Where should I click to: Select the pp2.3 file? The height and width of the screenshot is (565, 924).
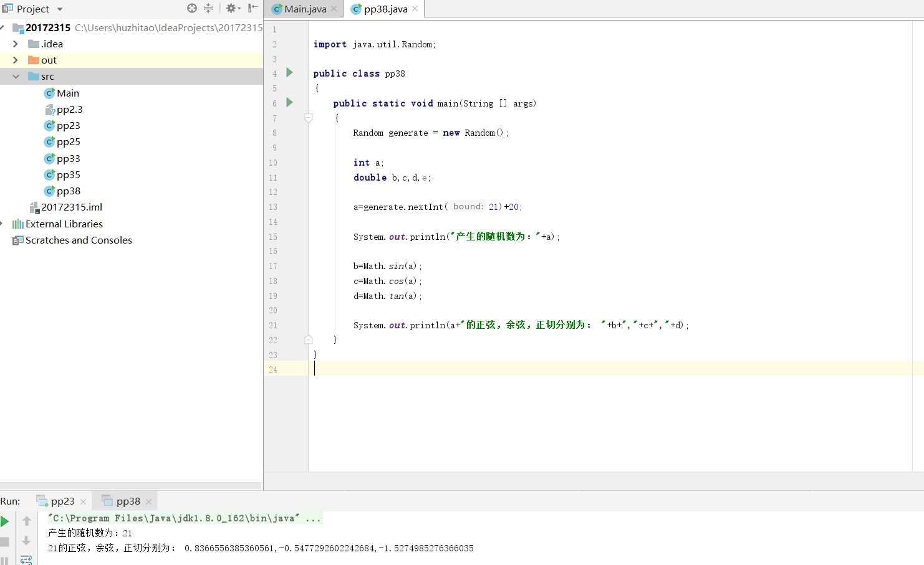(64, 109)
